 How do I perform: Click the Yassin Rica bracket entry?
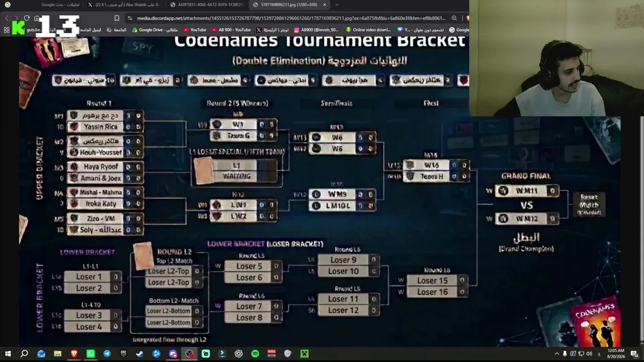106,127
